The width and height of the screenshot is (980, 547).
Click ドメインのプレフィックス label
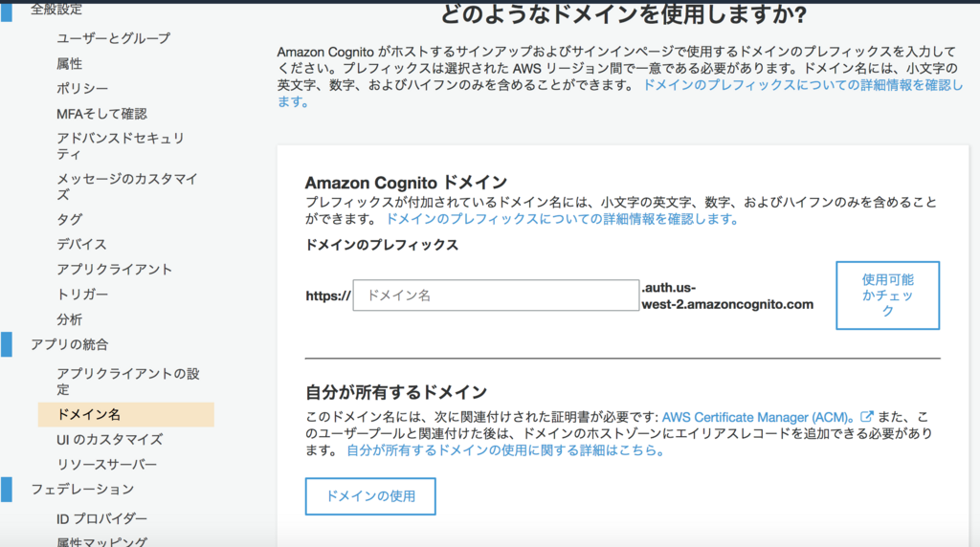(381, 245)
